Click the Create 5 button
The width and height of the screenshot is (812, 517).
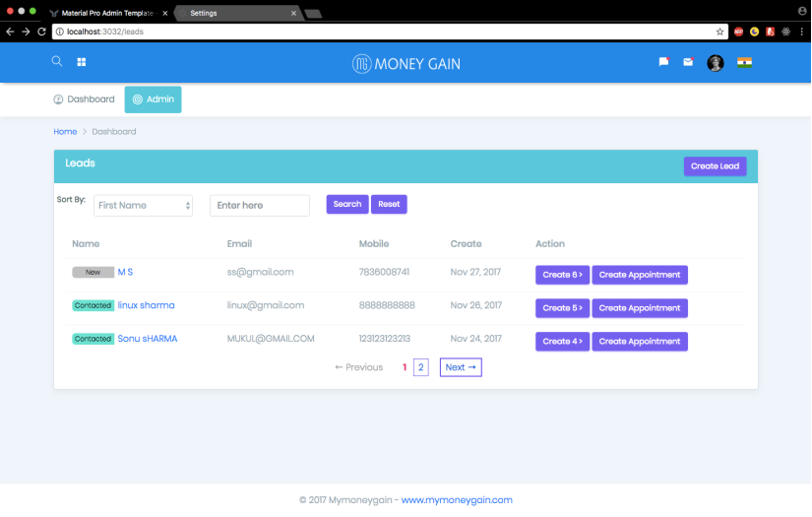(x=562, y=307)
